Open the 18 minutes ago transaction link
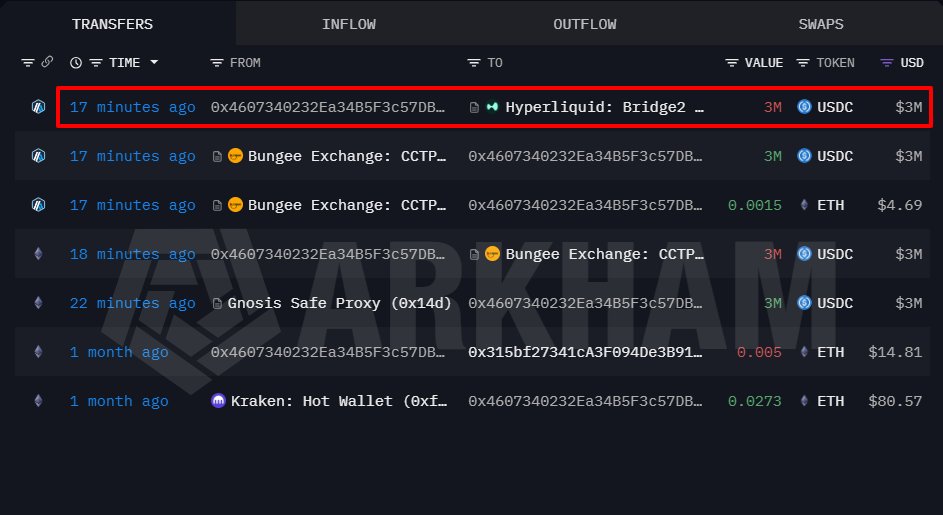The height and width of the screenshot is (515, 943). (x=132, y=254)
